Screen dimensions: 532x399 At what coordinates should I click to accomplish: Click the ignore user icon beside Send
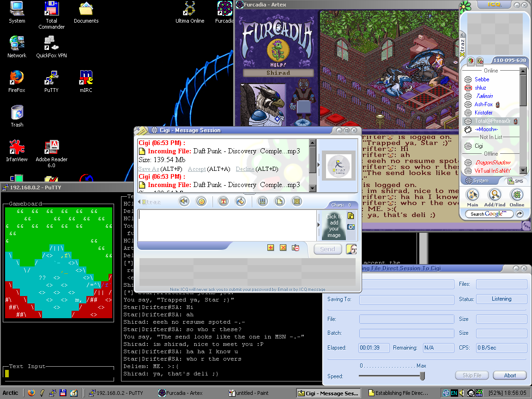[296, 248]
